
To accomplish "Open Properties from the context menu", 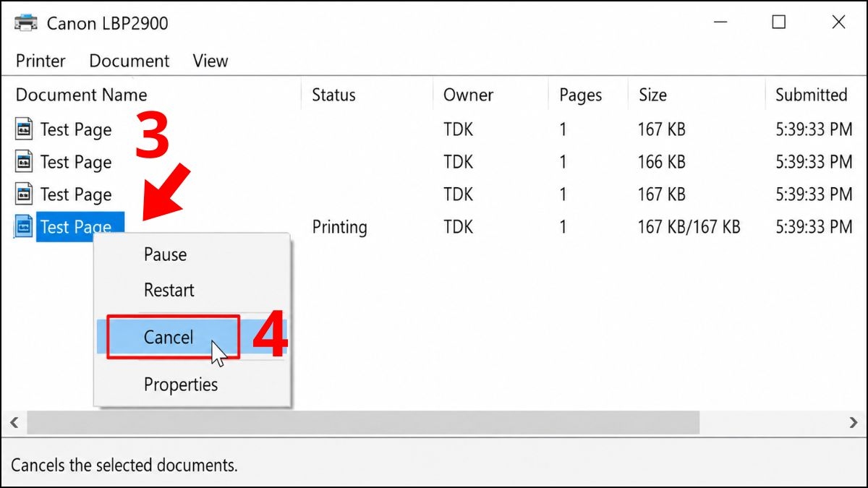I will coord(181,385).
